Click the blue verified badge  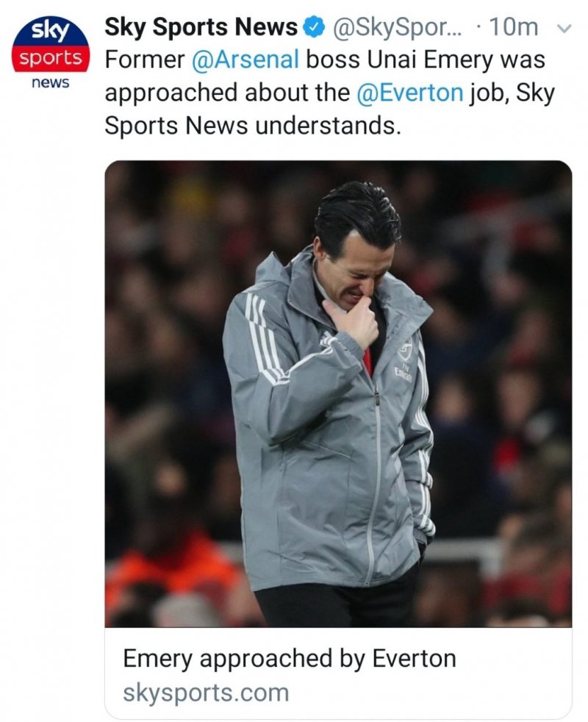pyautogui.click(x=315, y=29)
